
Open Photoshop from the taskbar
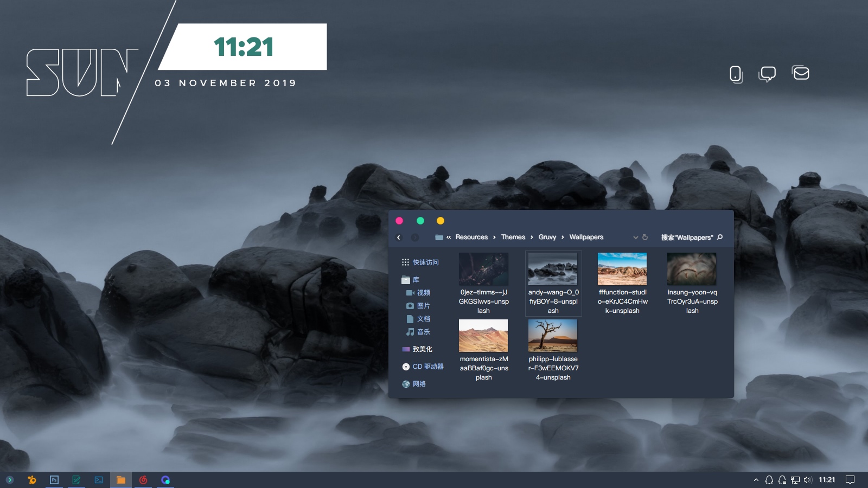point(54,480)
